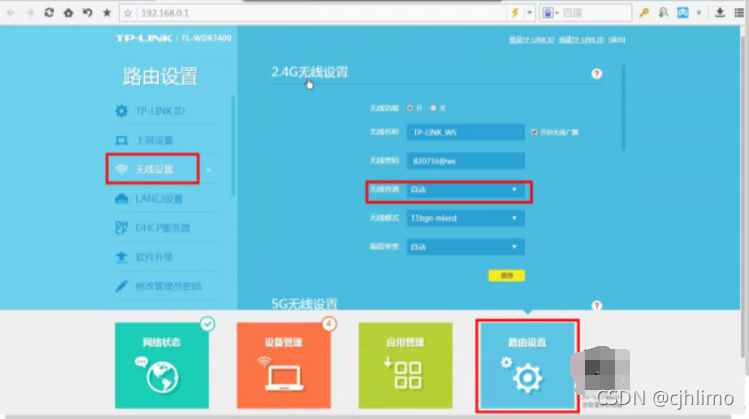Open 软件升级 sidebar menu item
Image resolution: width=749 pixels, height=419 pixels.
pyautogui.click(x=165, y=258)
